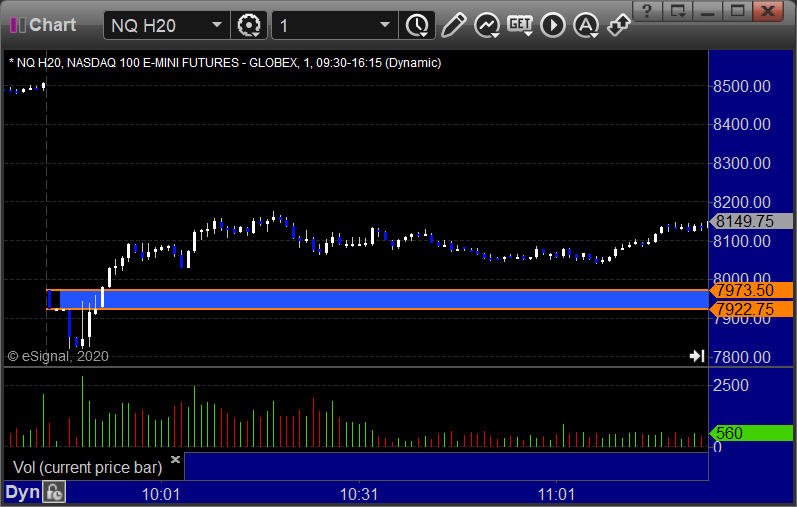This screenshot has width=797, height=507.
Task: Open the symbol settings gear icon
Action: coord(249,25)
